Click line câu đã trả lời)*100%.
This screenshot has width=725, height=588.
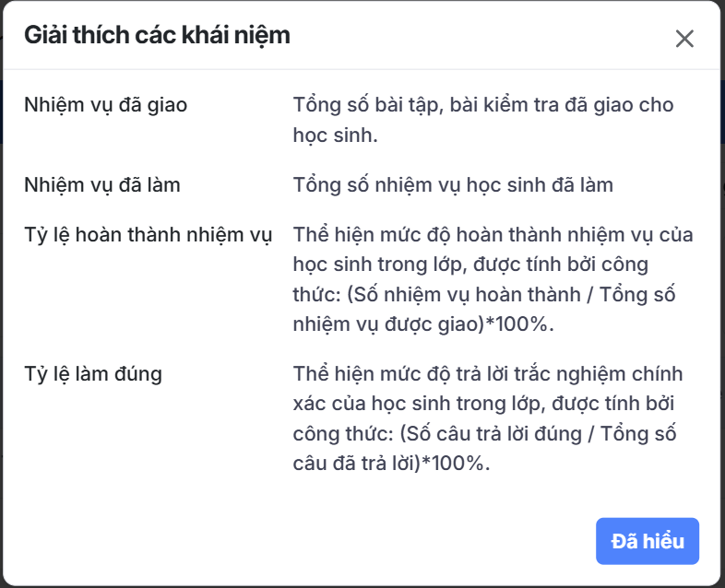(x=391, y=464)
